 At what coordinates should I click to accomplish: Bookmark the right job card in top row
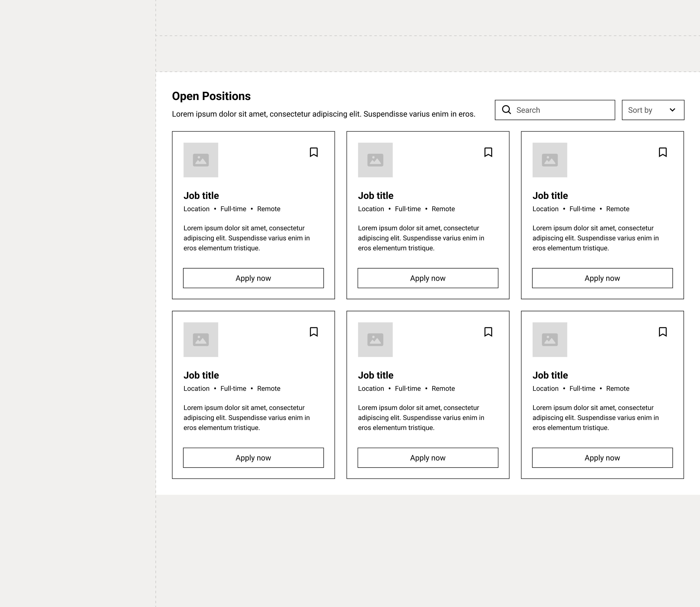[x=662, y=152]
